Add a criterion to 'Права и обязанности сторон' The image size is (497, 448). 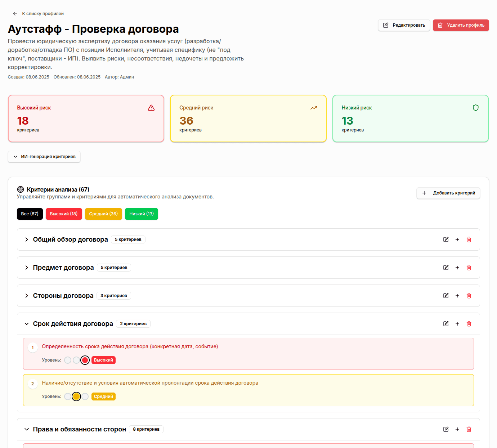pyautogui.click(x=457, y=429)
